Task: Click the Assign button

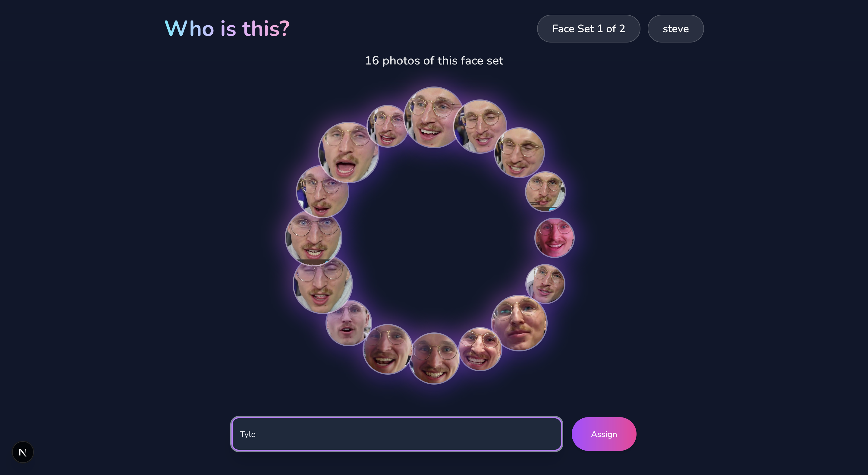Action: [604, 434]
